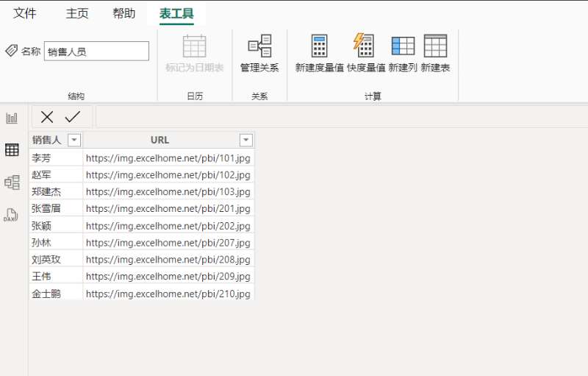This screenshot has height=376, width=588.
Task: Switch to the 帮助 tab
Action: 124,13
